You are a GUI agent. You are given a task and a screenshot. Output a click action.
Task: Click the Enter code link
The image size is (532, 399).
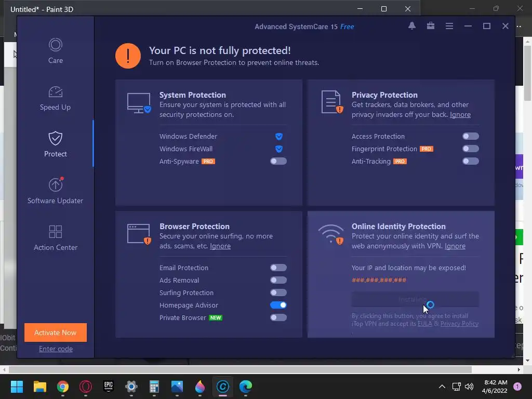pos(56,349)
